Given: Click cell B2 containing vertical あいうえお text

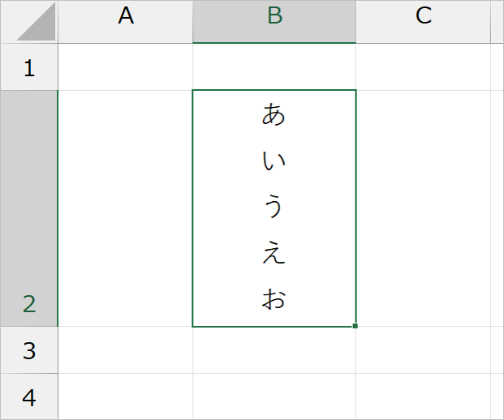Looking at the screenshot, I should tap(274, 208).
